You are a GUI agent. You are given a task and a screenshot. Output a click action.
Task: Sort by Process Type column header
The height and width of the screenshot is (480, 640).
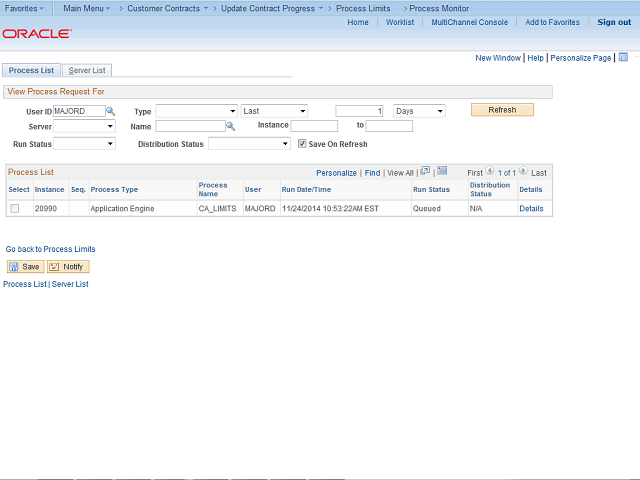(114, 189)
